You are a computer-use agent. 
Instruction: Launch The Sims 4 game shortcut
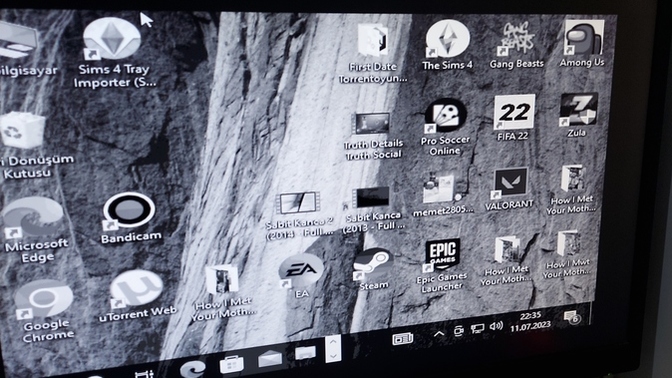pyautogui.click(x=447, y=45)
